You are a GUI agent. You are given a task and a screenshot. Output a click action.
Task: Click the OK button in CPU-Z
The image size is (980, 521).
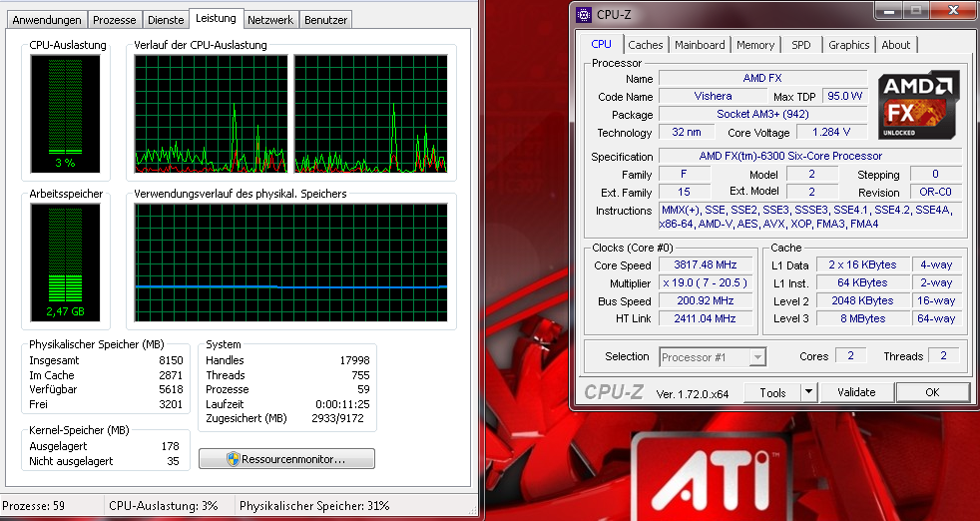pos(932,392)
